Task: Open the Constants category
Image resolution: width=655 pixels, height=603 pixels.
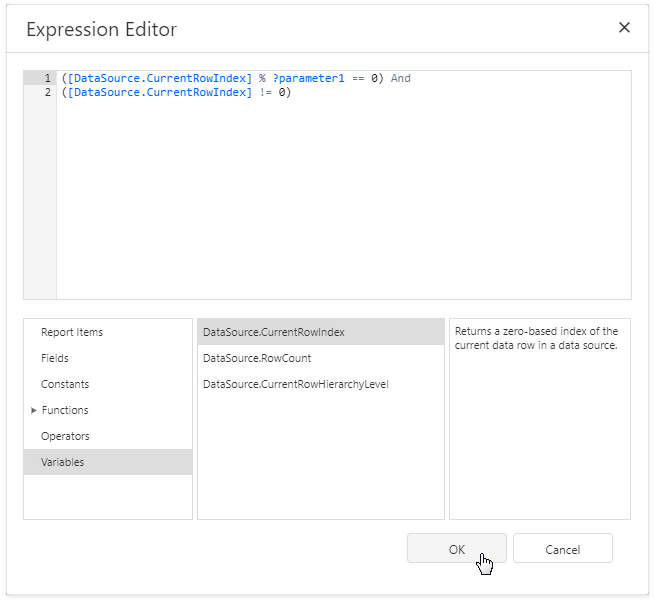Action: point(108,384)
